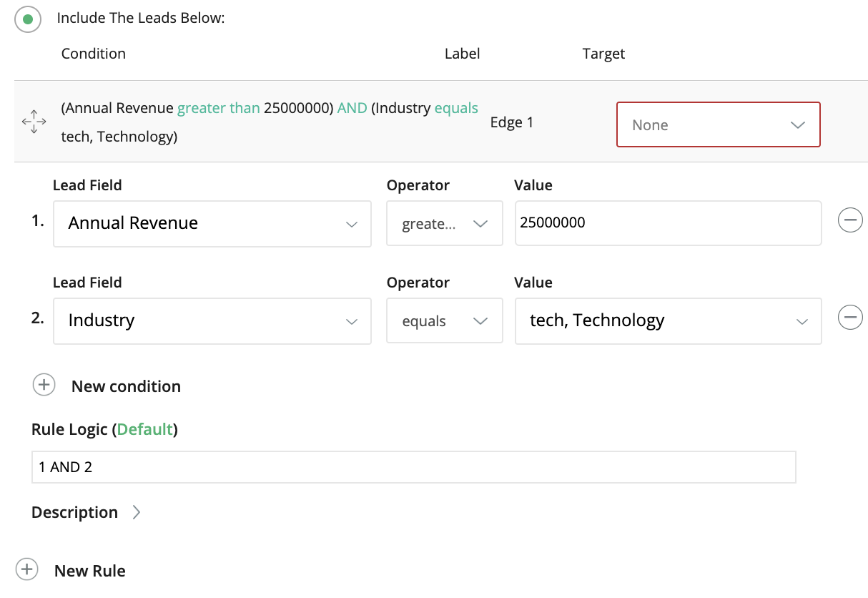
Task: Click the plus icon beside New Rule
Action: coord(26,569)
